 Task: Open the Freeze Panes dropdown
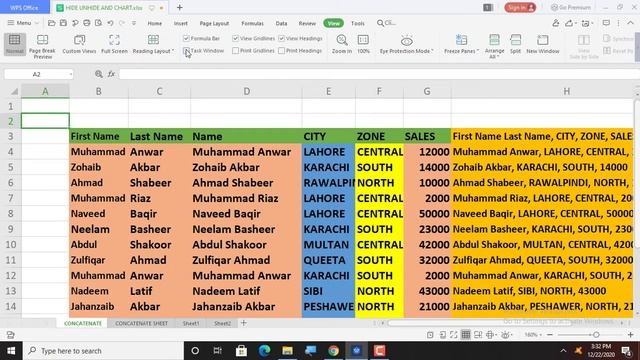[461, 44]
